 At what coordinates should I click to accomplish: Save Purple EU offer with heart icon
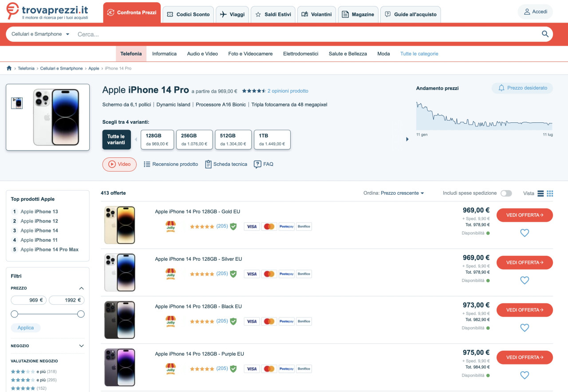[x=525, y=375]
